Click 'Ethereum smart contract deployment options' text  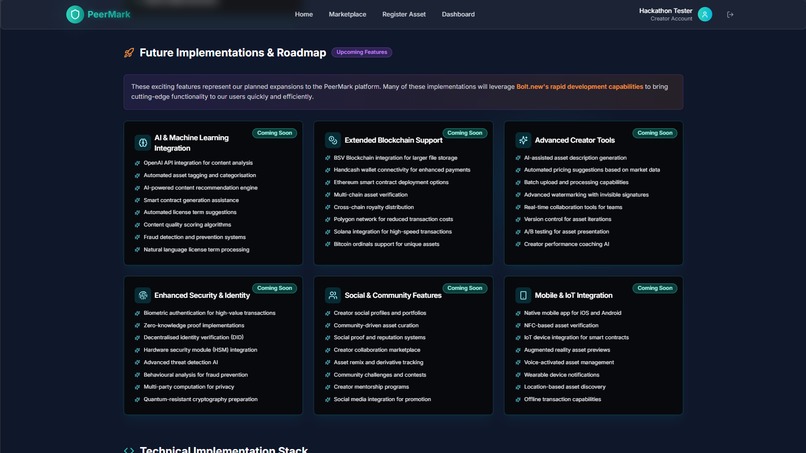[x=391, y=182]
